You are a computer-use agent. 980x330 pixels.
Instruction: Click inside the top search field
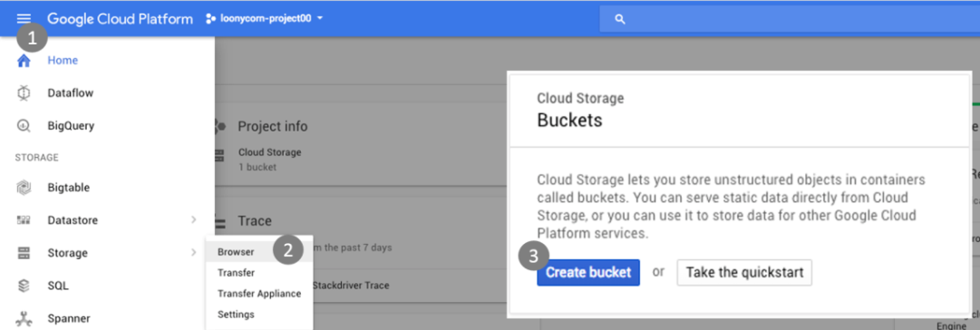790,19
